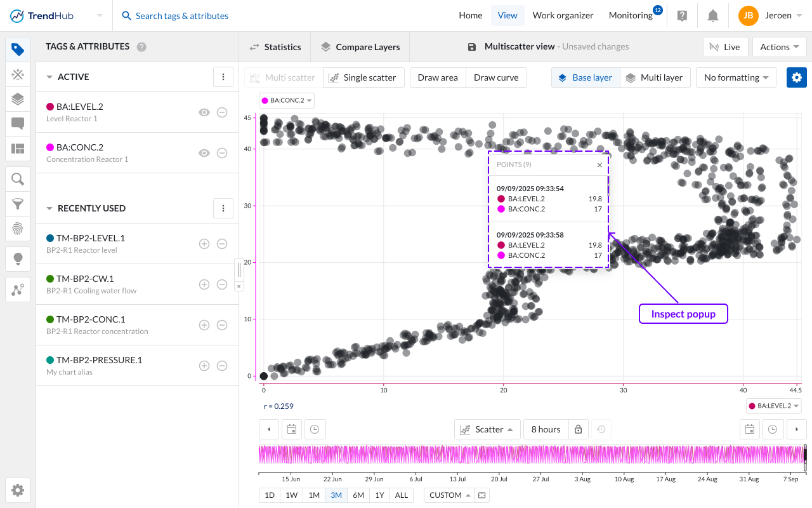Click the fingerprint icon in the sidebar
The height and width of the screenshot is (508, 812).
tap(17, 228)
